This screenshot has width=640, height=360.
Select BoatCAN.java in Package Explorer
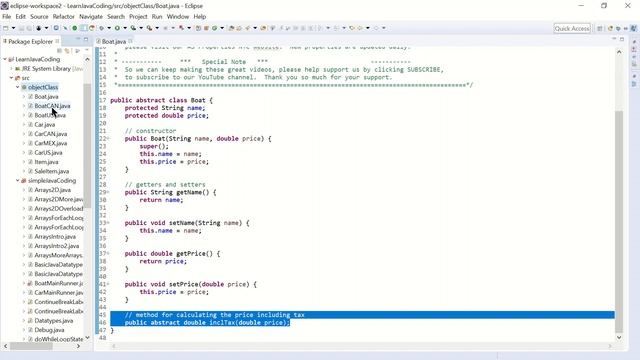click(52, 106)
